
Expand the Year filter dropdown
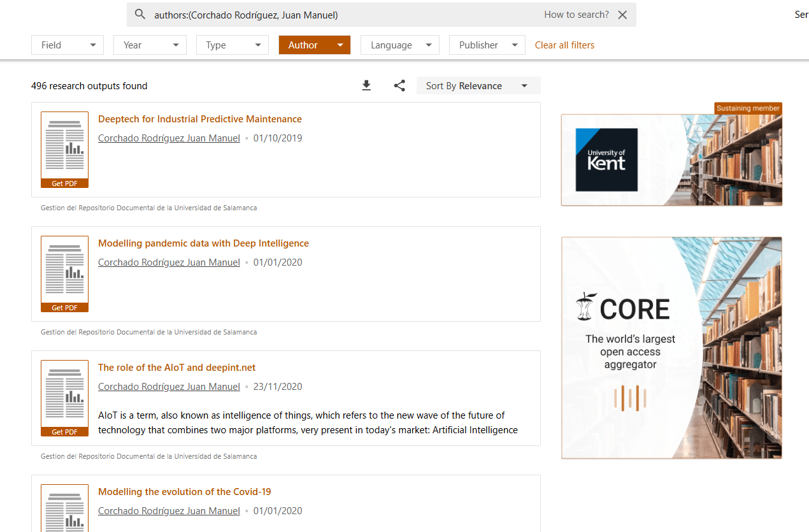tap(150, 45)
